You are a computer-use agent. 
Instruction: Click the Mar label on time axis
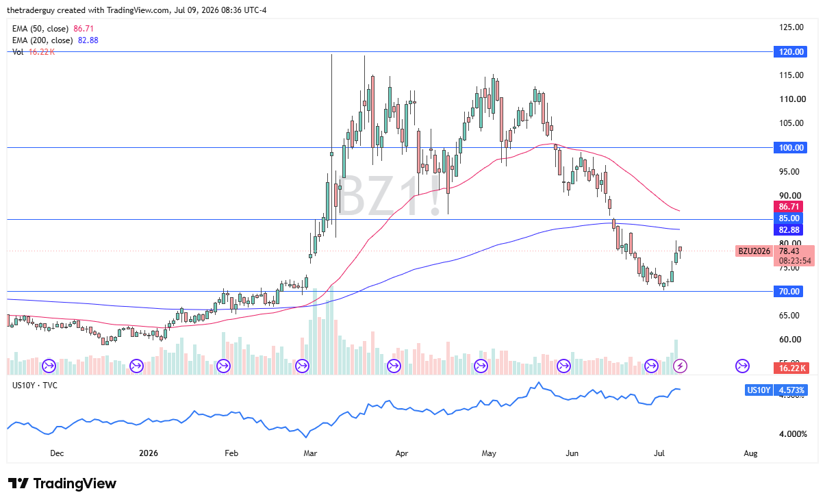tap(310, 453)
